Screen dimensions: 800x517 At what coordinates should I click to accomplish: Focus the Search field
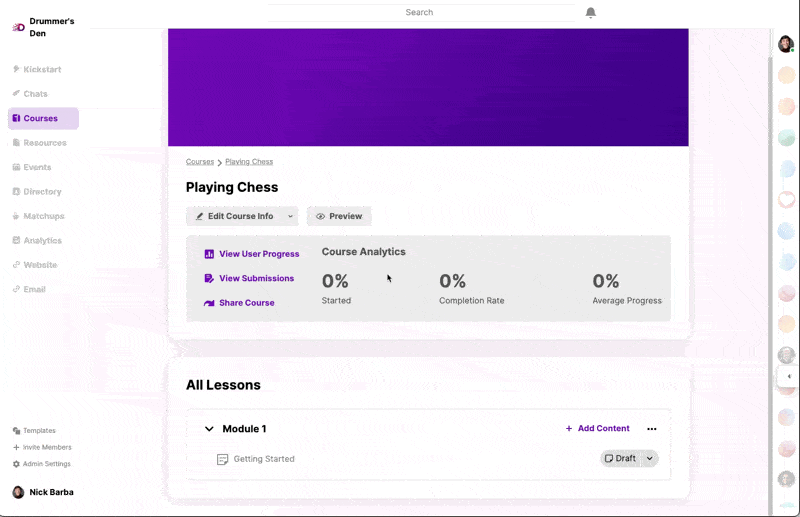click(421, 13)
